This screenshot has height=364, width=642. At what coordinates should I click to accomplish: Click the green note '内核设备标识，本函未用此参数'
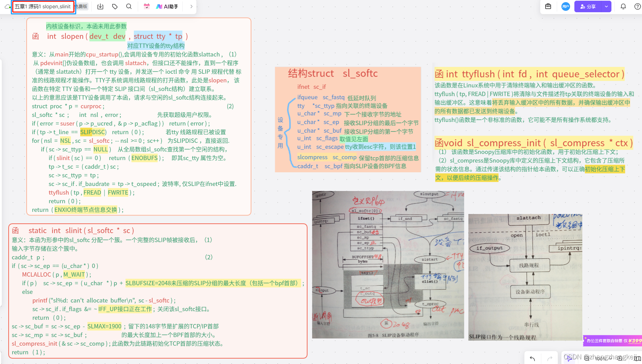pyautogui.click(x=86, y=26)
